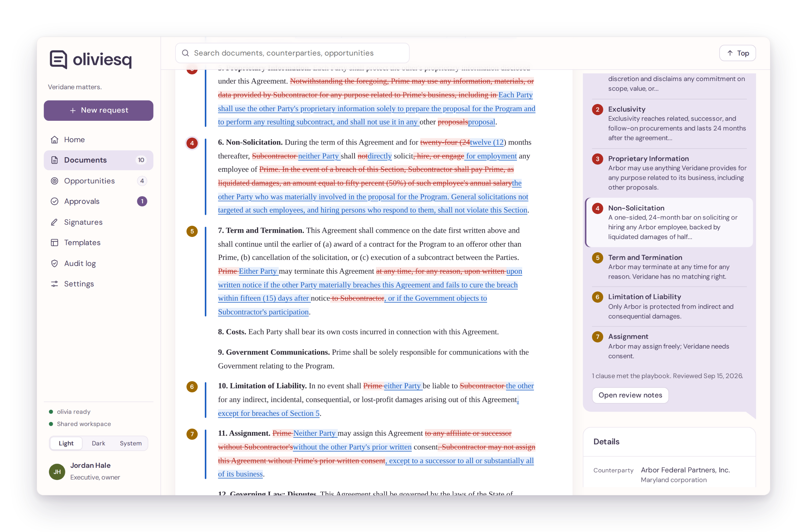Switch to the Dark theme
Image resolution: width=807 pixels, height=532 pixels.
point(98,443)
